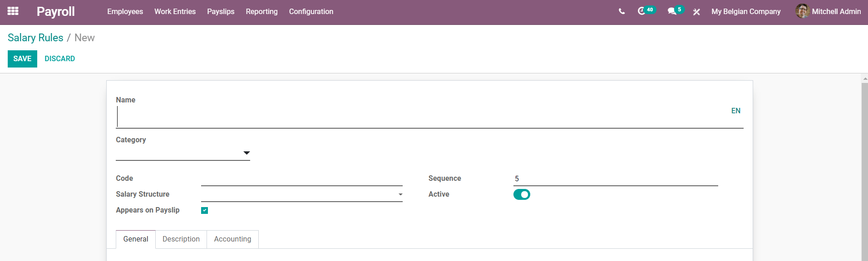
Task: Open Mitchell Admin avatar menu
Action: coord(828,11)
